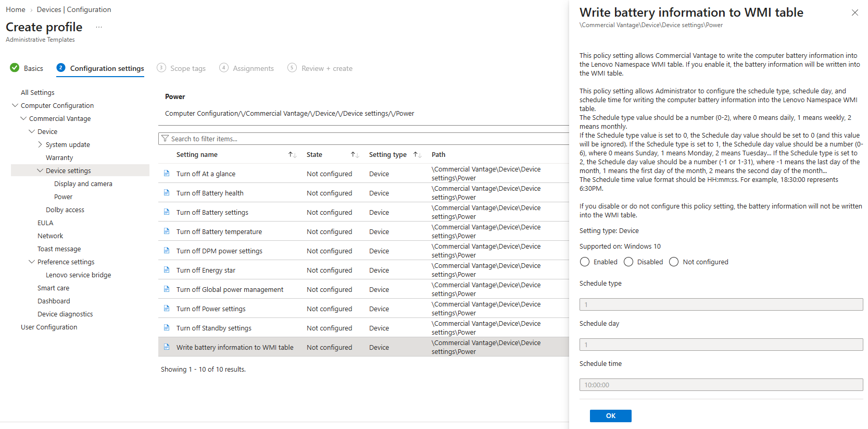Go to the Scope tags tab

point(188,68)
